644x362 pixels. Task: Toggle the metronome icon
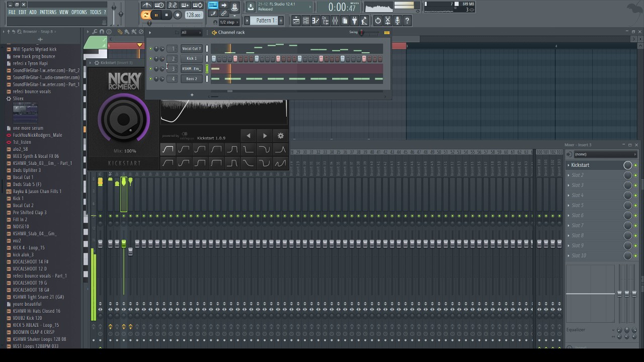[x=147, y=5]
